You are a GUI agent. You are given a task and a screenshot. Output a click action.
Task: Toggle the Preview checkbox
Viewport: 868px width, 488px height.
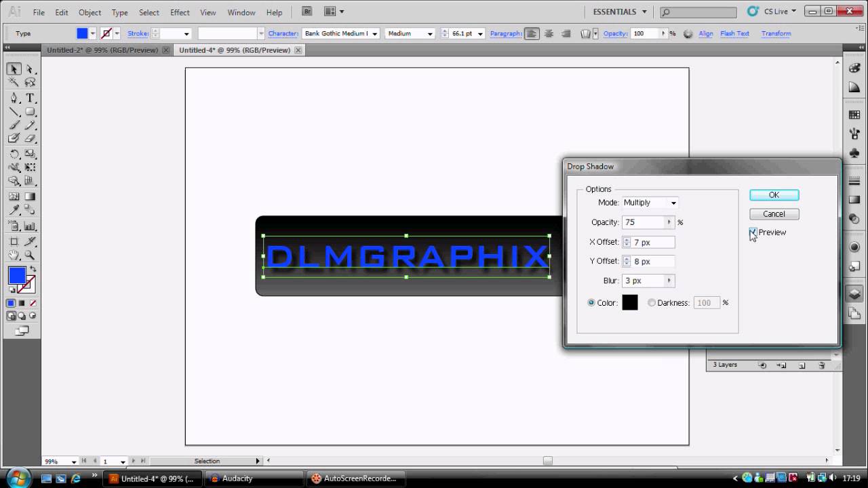(753, 232)
